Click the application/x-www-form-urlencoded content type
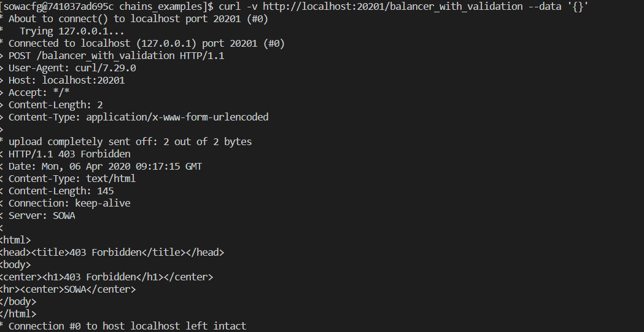Screen dimensions: 644x332 (177, 117)
